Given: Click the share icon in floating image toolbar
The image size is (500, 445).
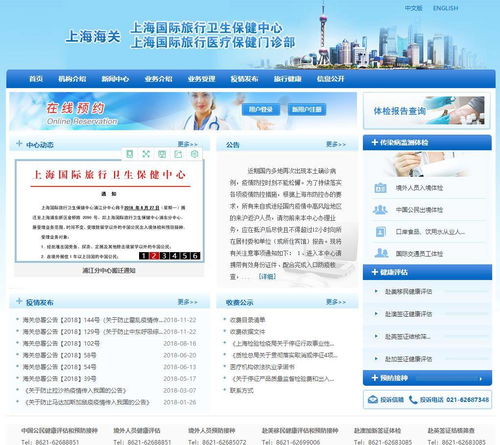Looking at the screenshot, I should pos(178,154).
